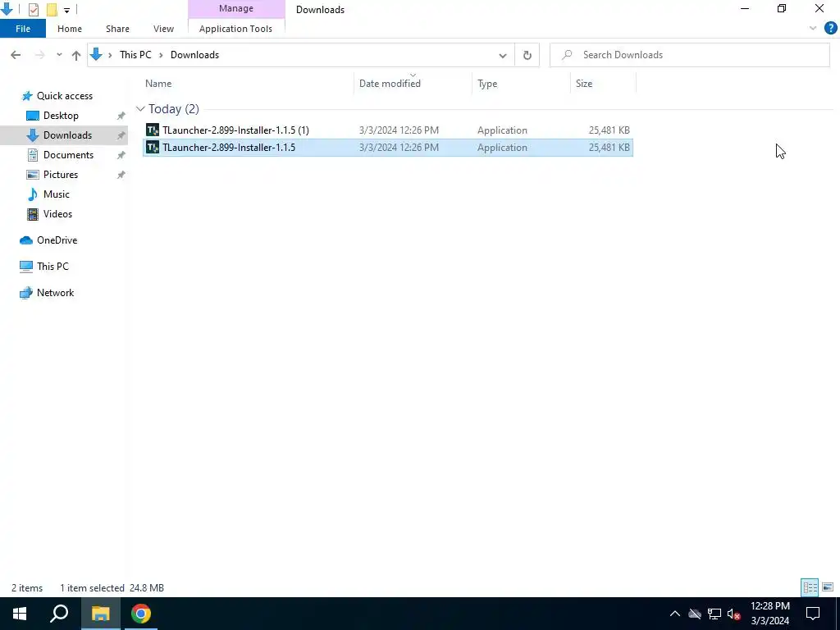The height and width of the screenshot is (630, 840).
Task: Open the Share ribbon tab
Action: click(117, 29)
